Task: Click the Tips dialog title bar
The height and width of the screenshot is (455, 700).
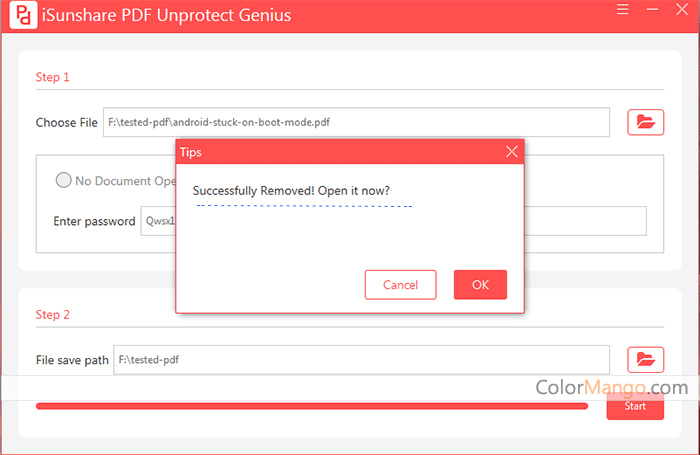Action: tap(330, 152)
